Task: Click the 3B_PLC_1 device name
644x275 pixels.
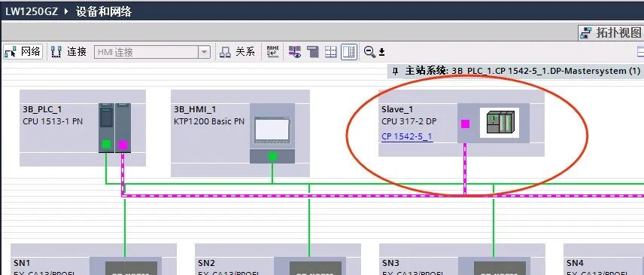Action: coord(42,109)
